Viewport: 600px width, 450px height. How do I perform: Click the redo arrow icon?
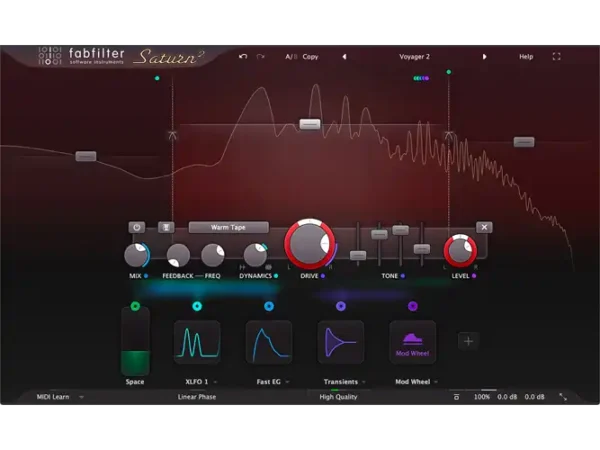tap(261, 57)
